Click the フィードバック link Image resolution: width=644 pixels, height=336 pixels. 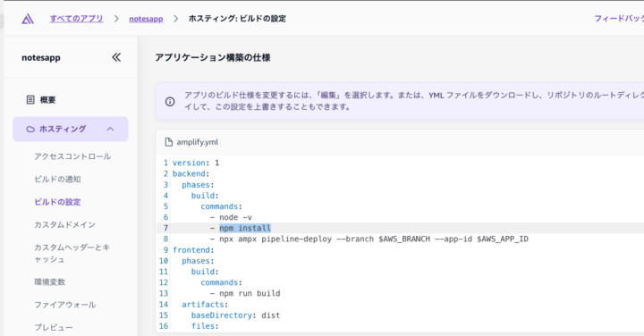click(x=619, y=19)
